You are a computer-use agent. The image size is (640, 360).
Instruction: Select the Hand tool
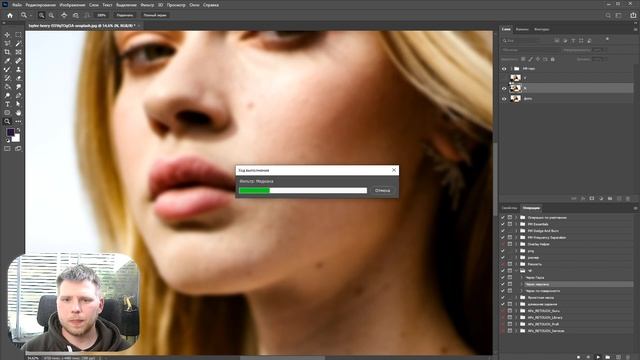18,113
